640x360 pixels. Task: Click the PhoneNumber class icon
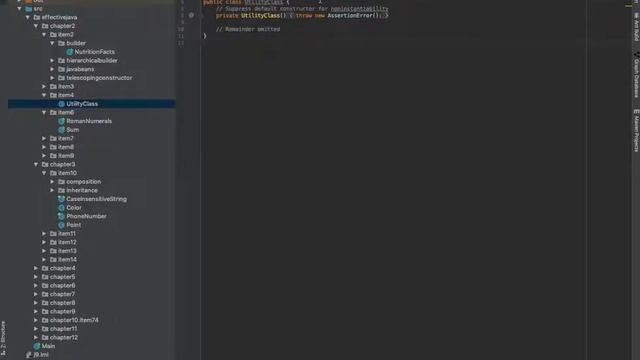[x=62, y=216]
